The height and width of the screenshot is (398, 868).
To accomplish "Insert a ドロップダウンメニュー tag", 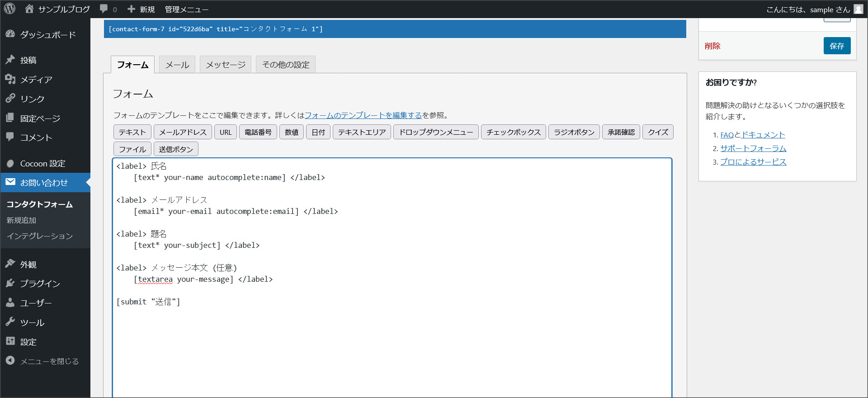I will tap(435, 132).
